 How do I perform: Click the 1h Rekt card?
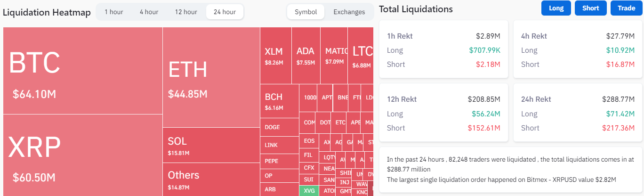click(x=443, y=49)
